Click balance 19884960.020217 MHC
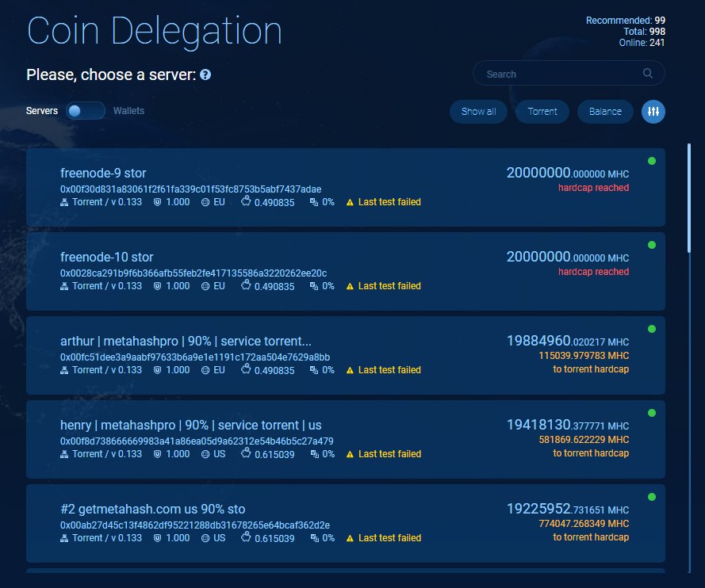Viewport: 705px width, 588px height. (568, 341)
